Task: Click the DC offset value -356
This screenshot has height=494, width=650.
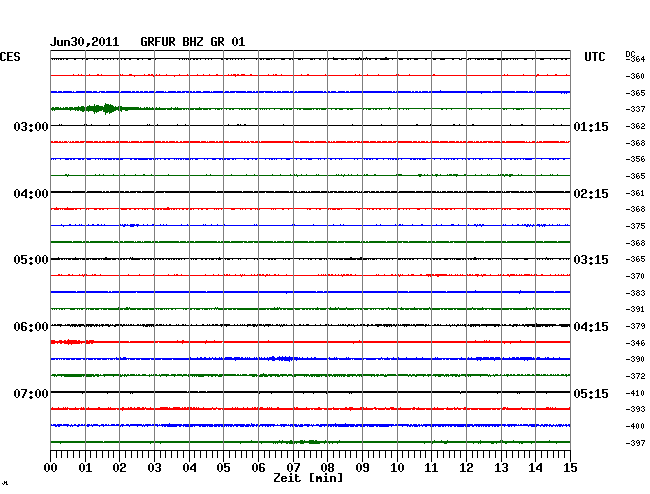Action: [635, 159]
